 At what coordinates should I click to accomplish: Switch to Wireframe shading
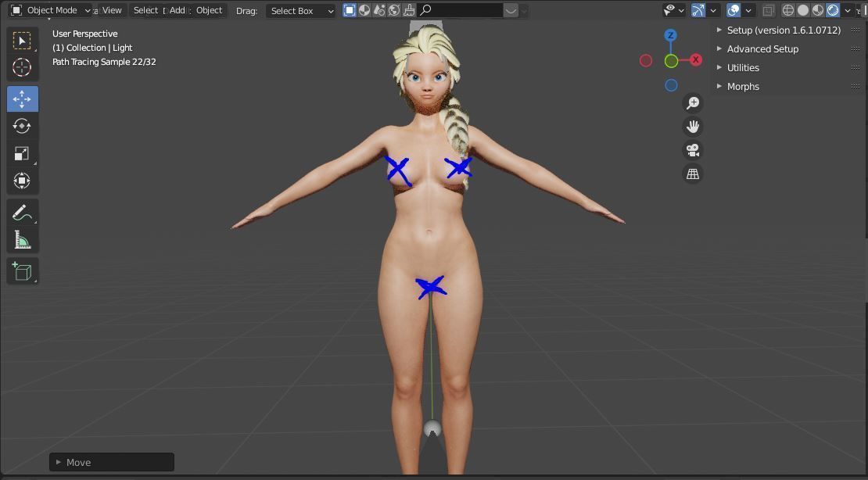click(787, 10)
